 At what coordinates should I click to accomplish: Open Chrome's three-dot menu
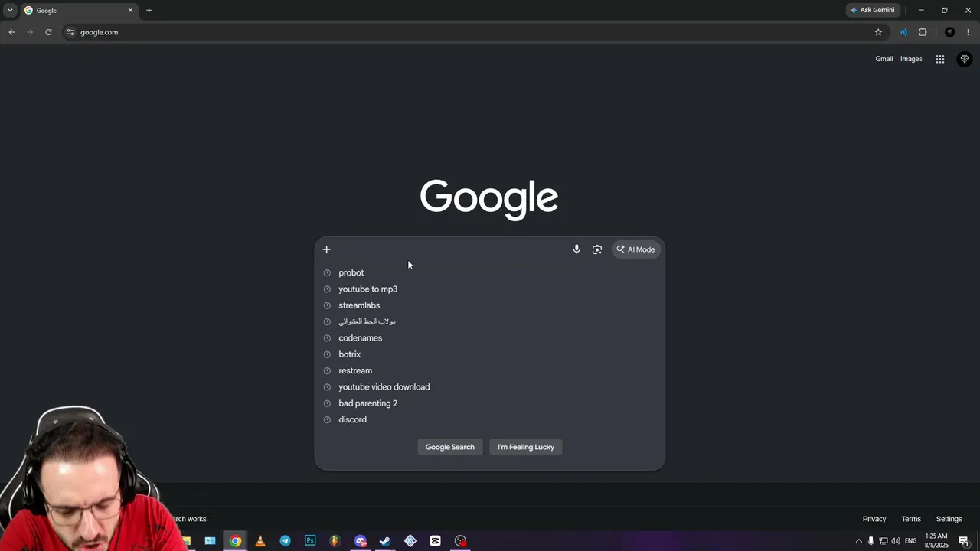tap(969, 32)
